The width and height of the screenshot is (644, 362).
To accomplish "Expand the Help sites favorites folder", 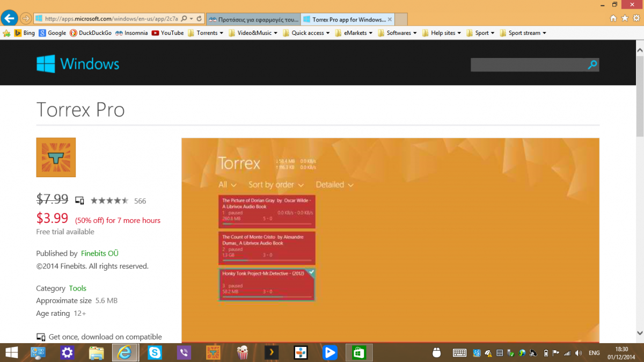I will point(442,33).
